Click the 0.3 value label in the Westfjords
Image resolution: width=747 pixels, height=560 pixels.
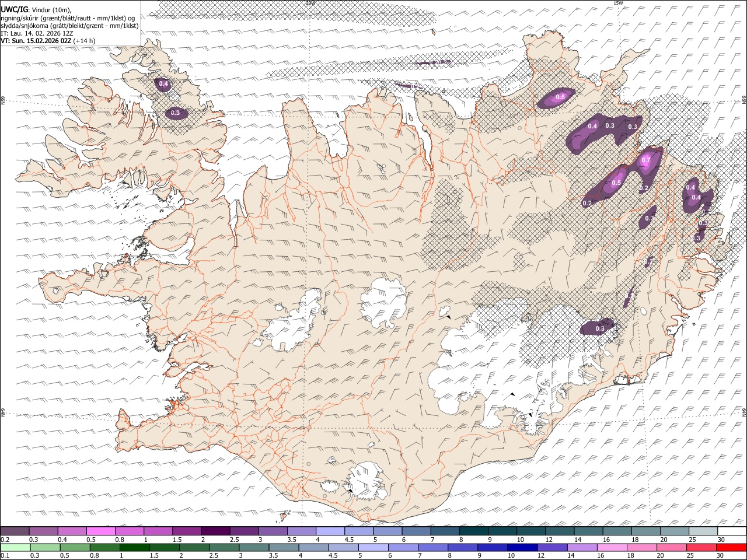click(x=175, y=113)
